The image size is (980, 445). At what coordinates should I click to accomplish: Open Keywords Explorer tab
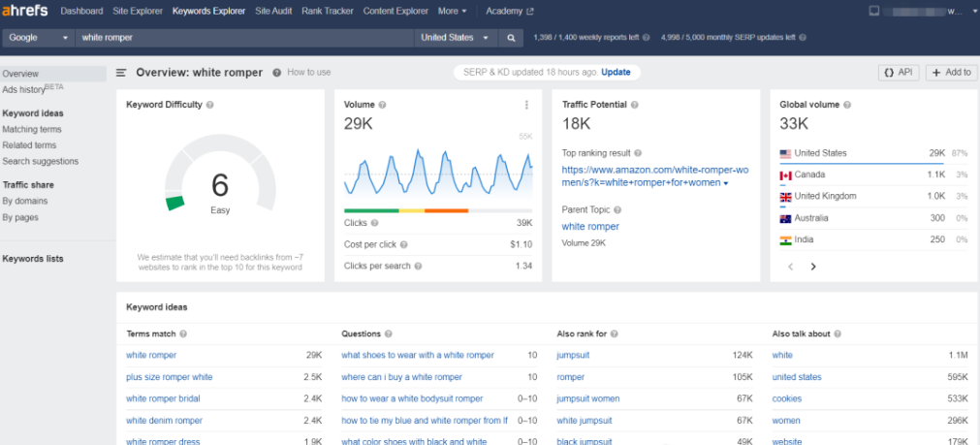[208, 12]
